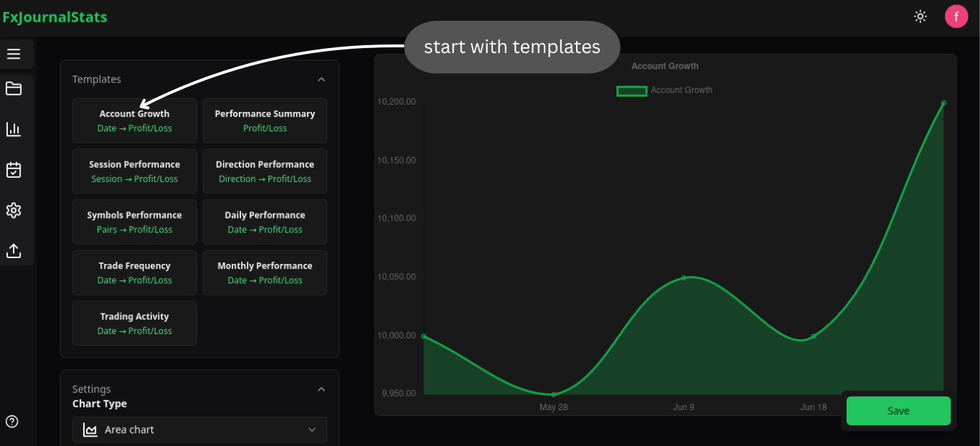The height and width of the screenshot is (446, 980).
Task: Open the hamburger navigation menu
Action: point(13,53)
